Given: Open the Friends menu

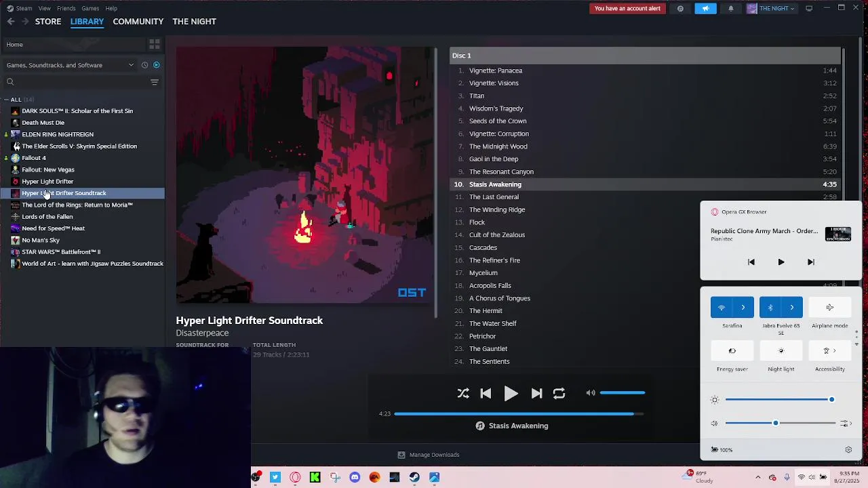Looking at the screenshot, I should [66, 8].
